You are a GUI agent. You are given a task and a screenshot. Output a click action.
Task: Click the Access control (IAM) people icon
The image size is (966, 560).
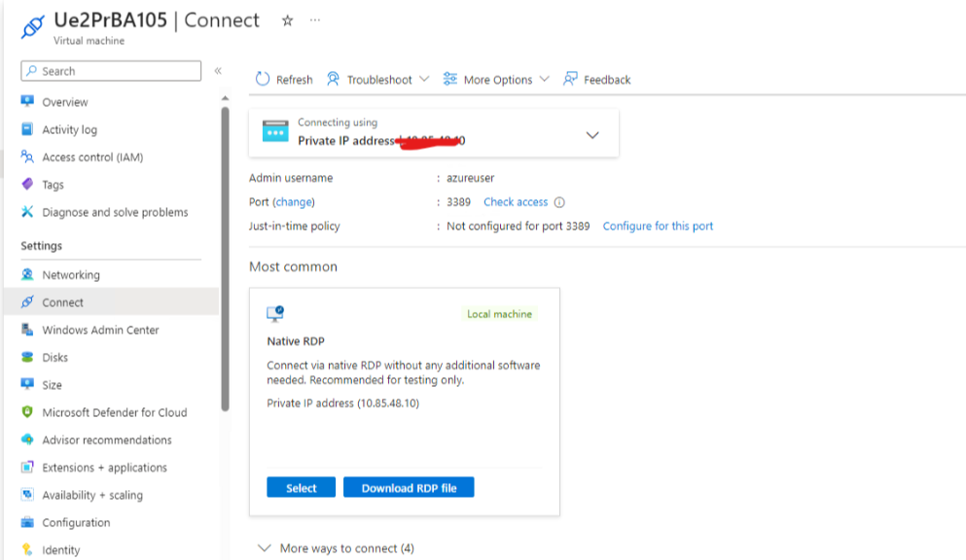coord(27,157)
